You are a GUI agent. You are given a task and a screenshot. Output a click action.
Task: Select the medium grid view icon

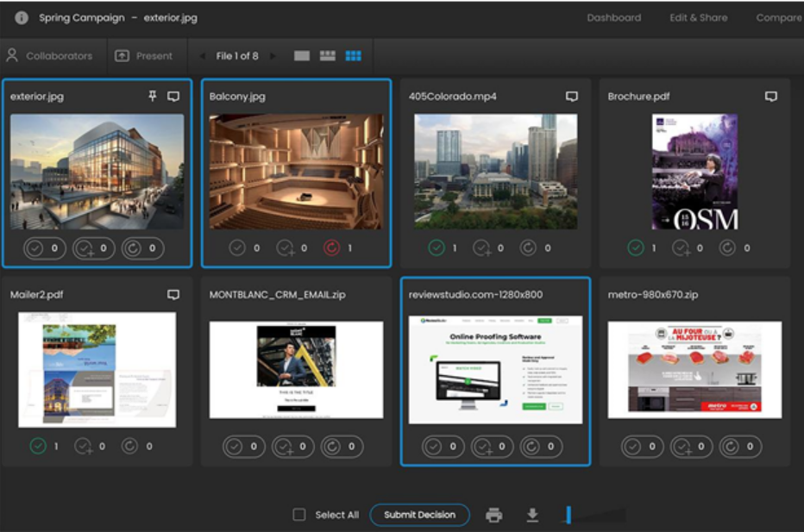click(x=327, y=56)
